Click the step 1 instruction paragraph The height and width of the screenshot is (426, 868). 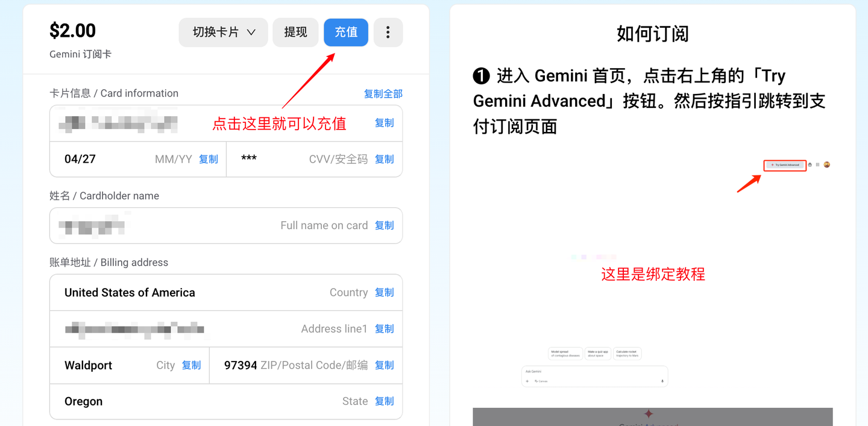pyautogui.click(x=649, y=101)
